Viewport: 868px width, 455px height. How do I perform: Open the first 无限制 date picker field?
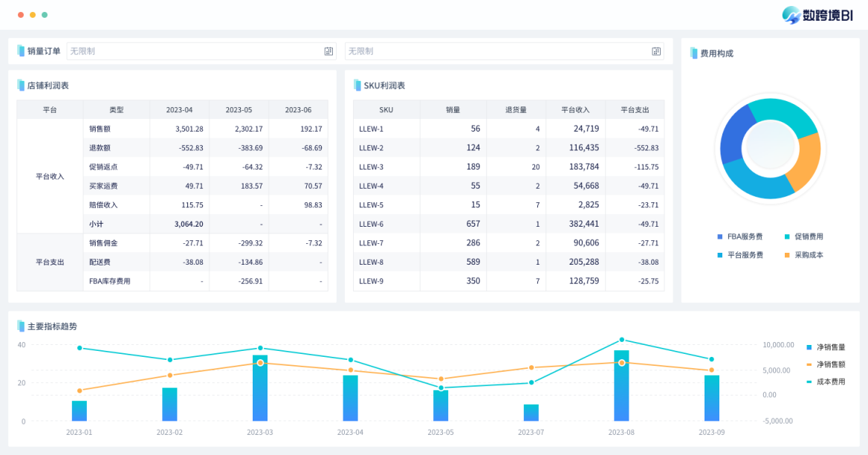click(193, 51)
